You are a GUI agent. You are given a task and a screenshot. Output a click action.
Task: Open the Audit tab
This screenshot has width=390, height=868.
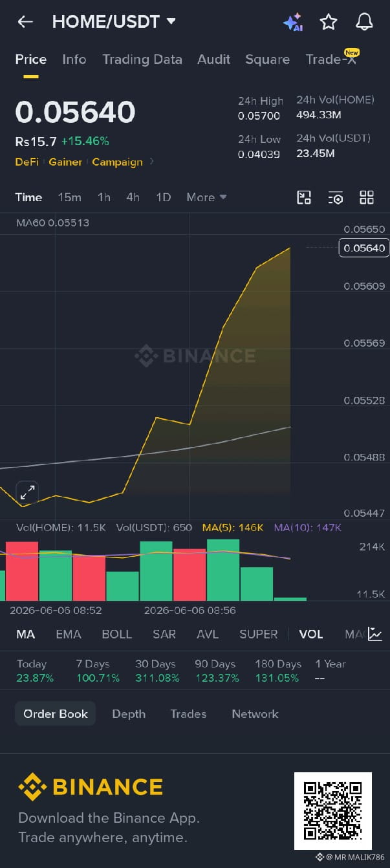214,60
